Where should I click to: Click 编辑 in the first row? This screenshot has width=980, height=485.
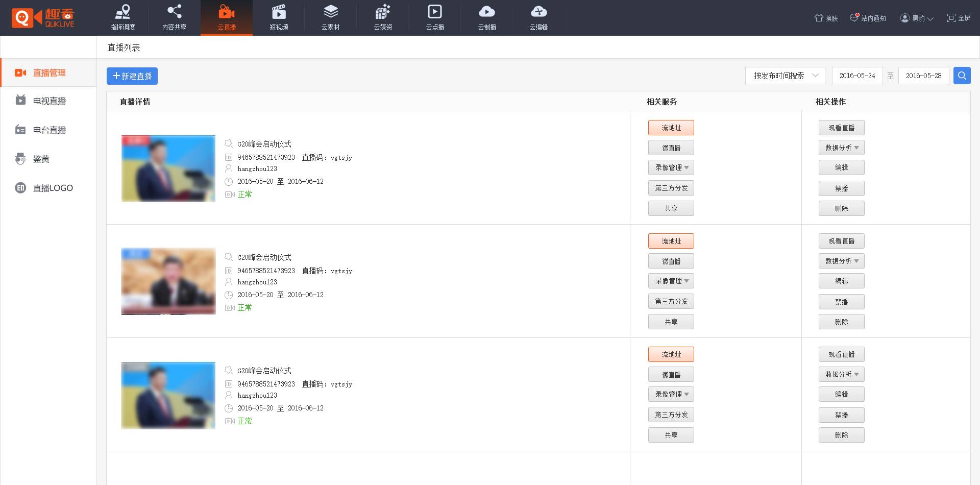point(842,167)
